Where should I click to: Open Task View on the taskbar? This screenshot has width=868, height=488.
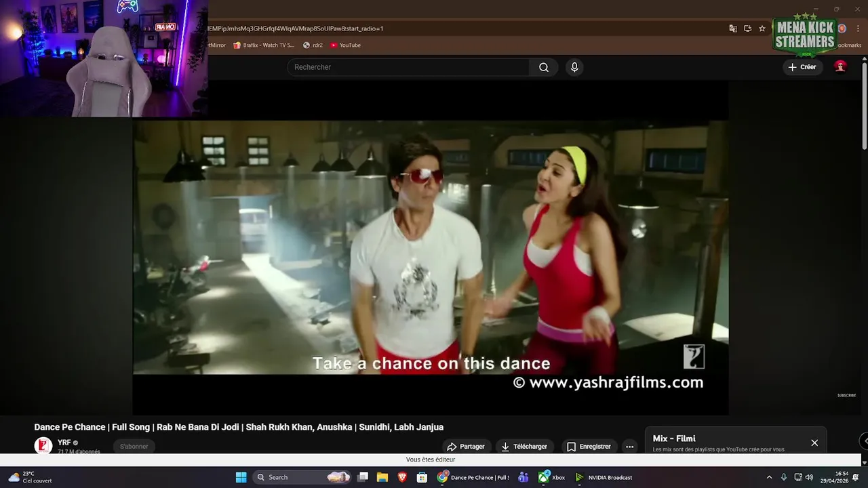(x=363, y=477)
